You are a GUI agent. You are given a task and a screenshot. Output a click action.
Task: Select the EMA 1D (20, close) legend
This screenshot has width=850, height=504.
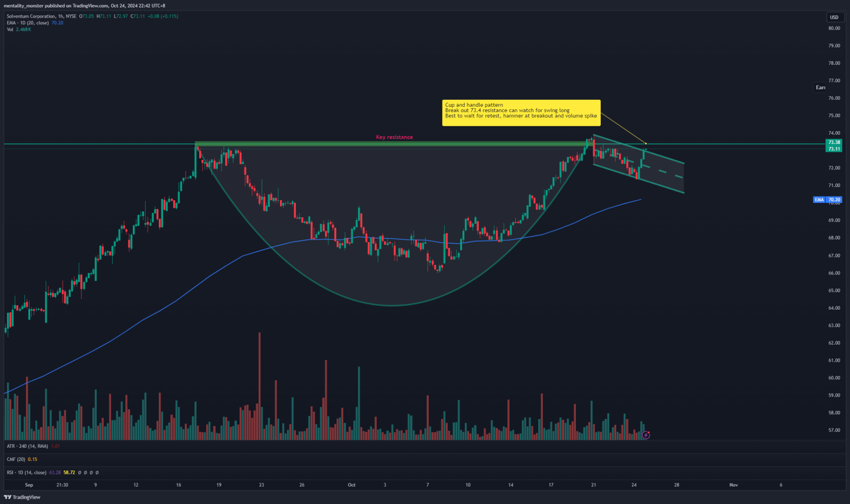coord(28,23)
